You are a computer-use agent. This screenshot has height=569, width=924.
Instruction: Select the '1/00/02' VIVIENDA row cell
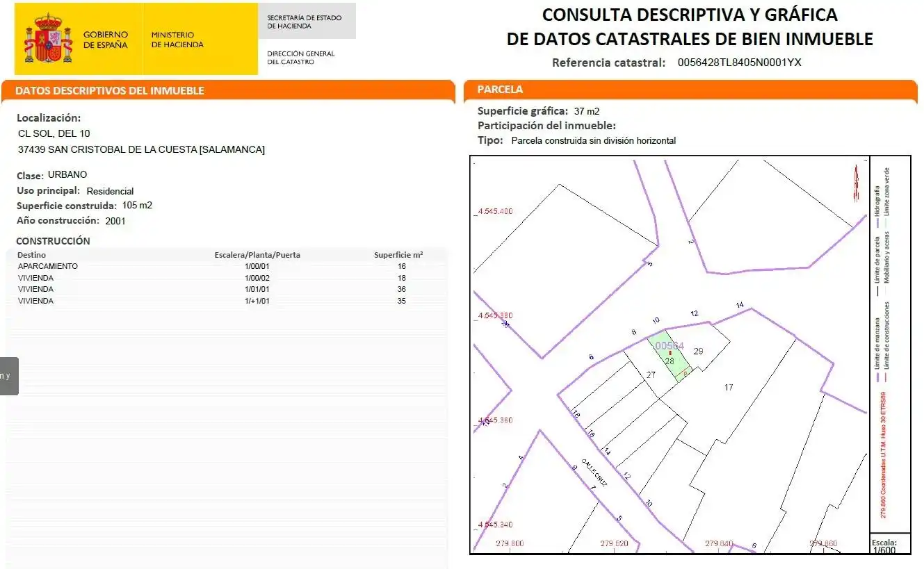click(257, 278)
